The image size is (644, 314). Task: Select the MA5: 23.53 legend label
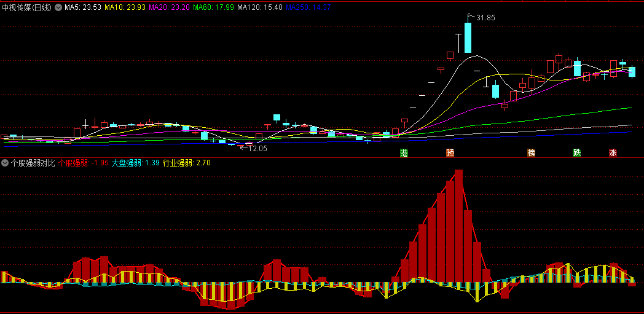point(82,7)
